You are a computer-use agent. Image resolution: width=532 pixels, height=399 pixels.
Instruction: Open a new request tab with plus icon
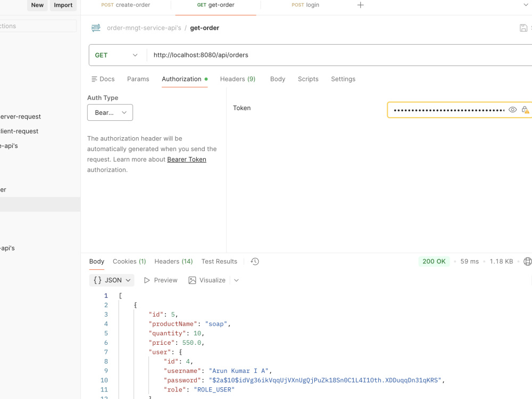click(360, 5)
